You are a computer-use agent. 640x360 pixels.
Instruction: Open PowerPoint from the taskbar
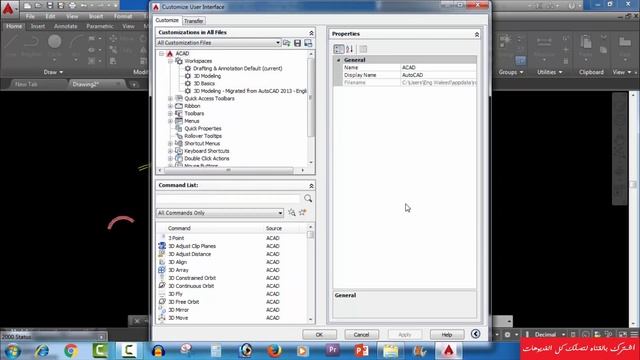coord(361,351)
